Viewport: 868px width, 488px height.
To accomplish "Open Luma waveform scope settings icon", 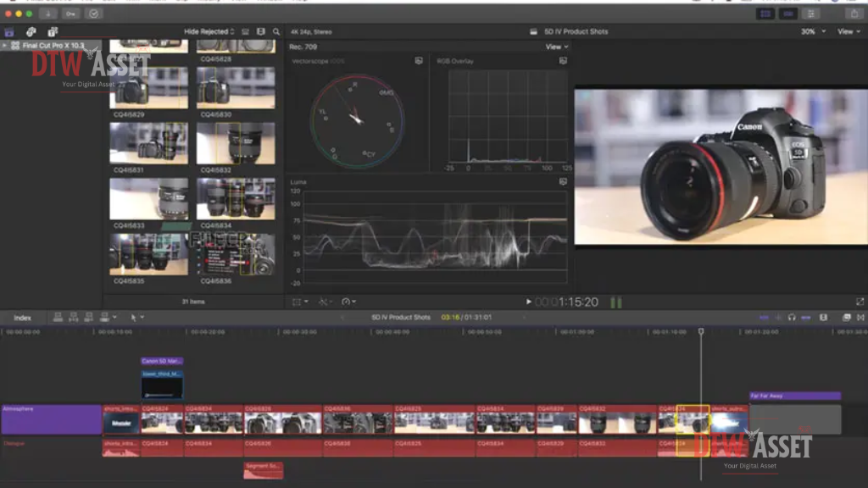I will pyautogui.click(x=563, y=181).
